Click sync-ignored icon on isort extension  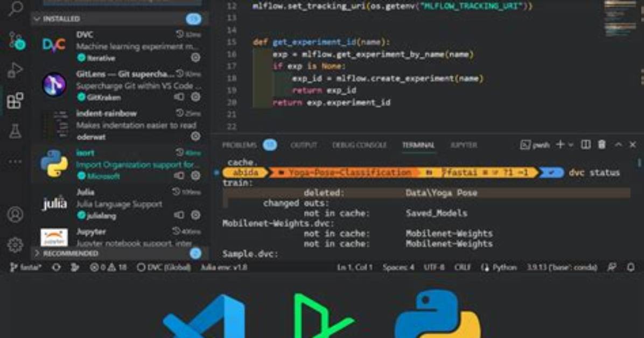179,176
